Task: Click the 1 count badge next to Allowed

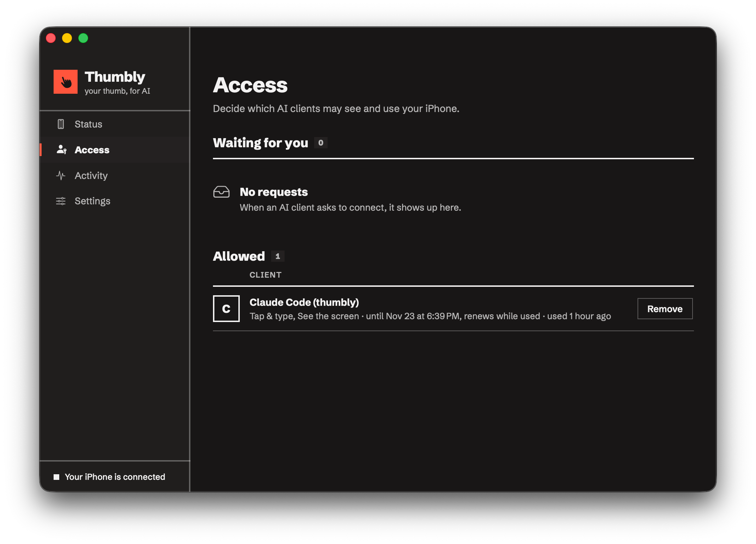Action: [x=278, y=256]
